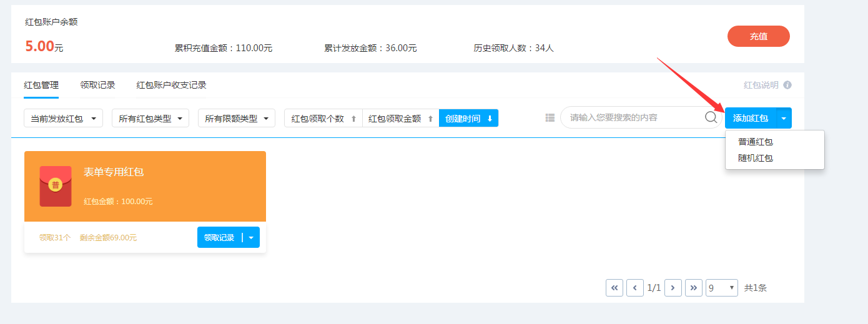The image size is (868, 324).
Task: Sort by 红包领取金额
Action: click(400, 118)
